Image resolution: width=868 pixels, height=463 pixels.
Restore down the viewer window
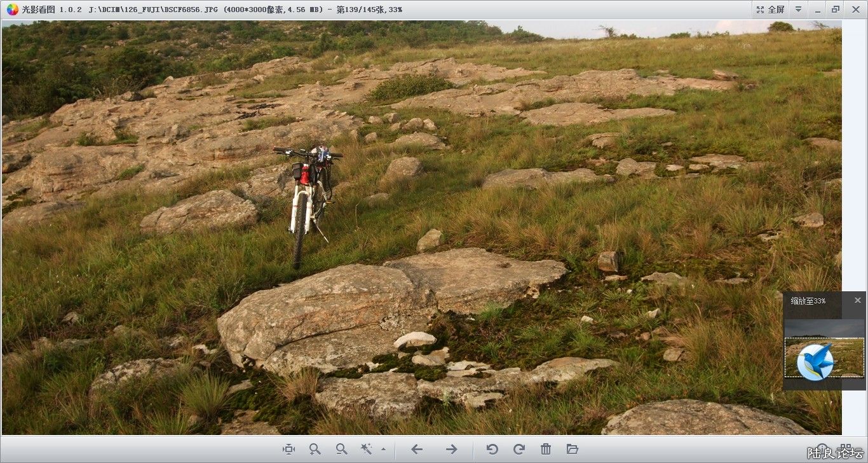[x=836, y=10]
